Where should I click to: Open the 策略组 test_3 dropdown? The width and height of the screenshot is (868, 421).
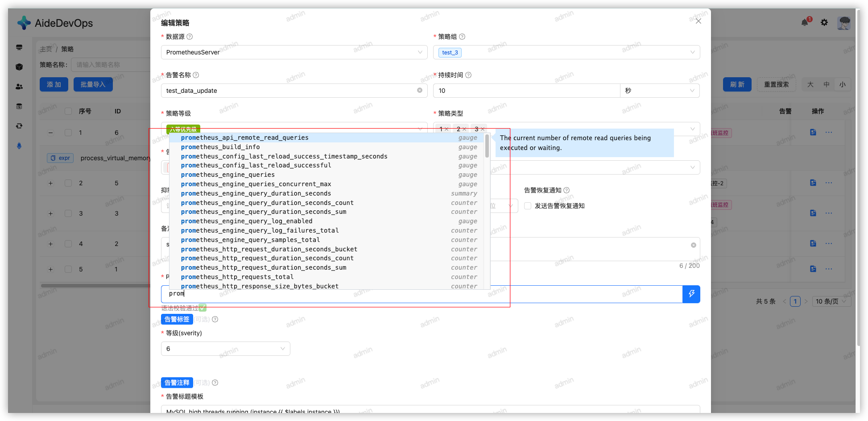[x=566, y=52]
